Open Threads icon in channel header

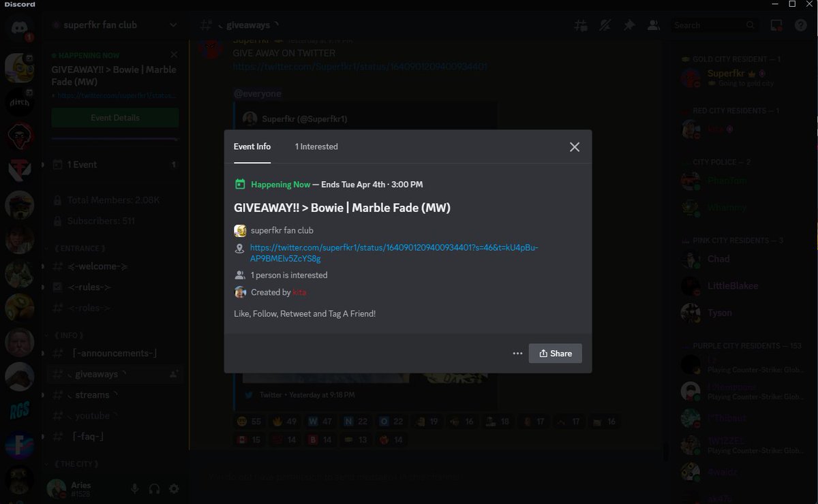pyautogui.click(x=581, y=25)
